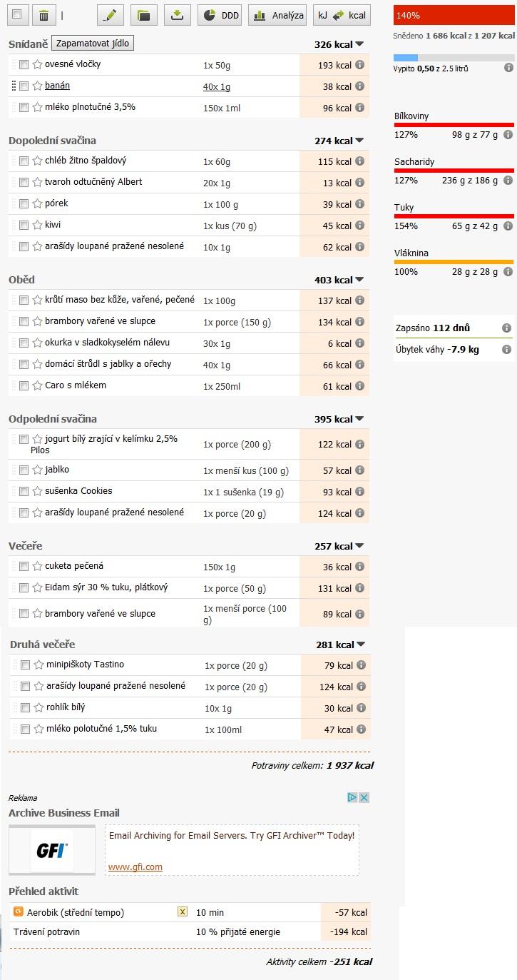Image resolution: width=517 pixels, height=980 pixels.
Task: Star the kiwi food item
Action: click(37, 226)
